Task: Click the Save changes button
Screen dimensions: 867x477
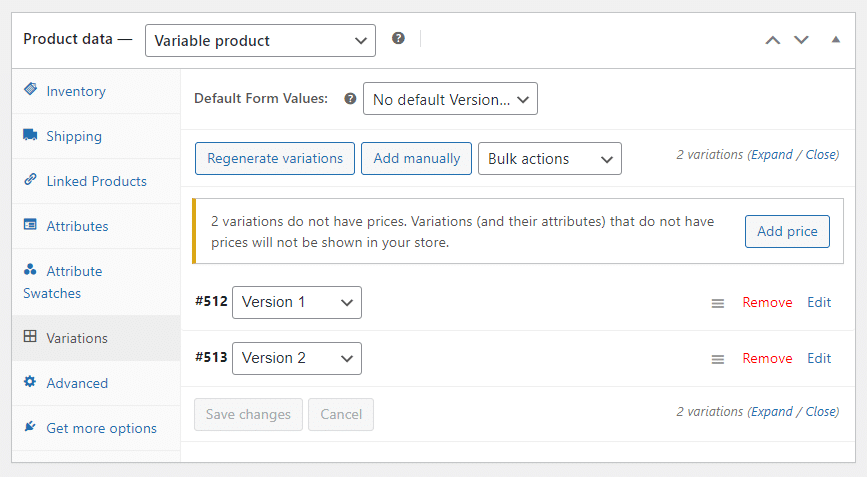Action: click(248, 415)
